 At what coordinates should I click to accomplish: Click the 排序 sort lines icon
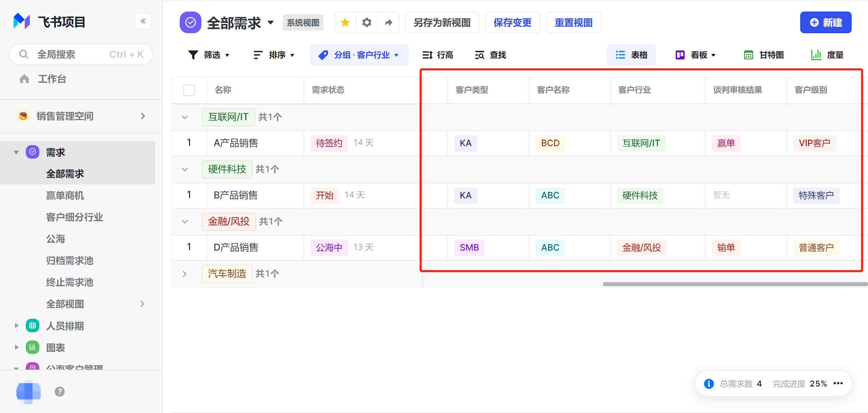point(258,55)
